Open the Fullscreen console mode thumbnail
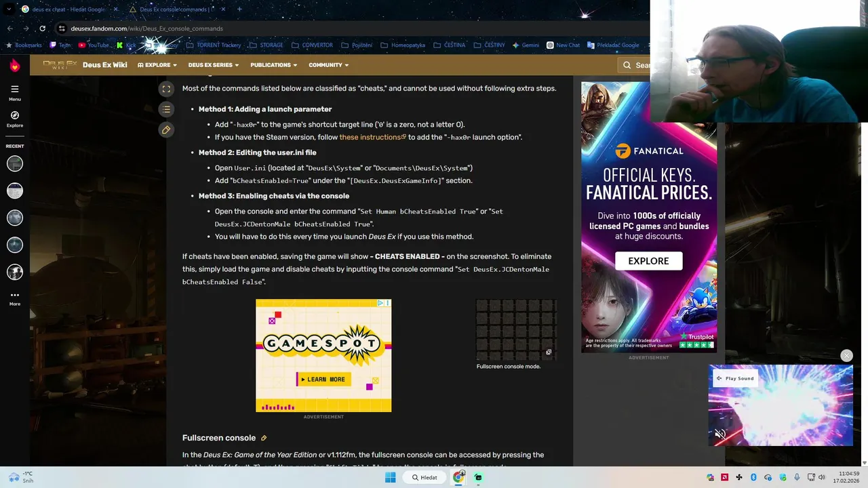Viewport: 868px width, 488px height. tap(517, 330)
